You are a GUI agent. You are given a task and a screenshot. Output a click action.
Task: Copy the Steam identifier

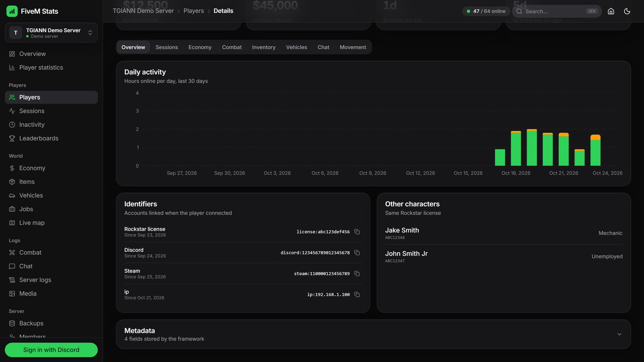pos(357,274)
